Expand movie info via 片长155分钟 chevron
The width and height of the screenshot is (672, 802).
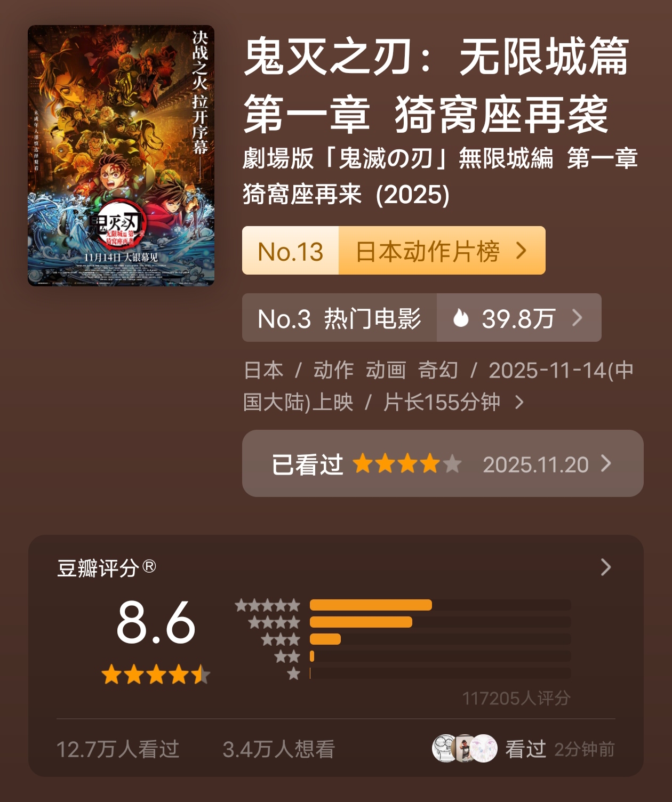(x=519, y=402)
